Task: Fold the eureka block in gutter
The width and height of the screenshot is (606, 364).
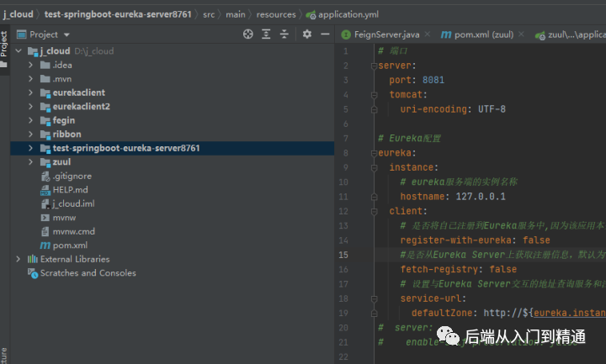Action: point(374,153)
